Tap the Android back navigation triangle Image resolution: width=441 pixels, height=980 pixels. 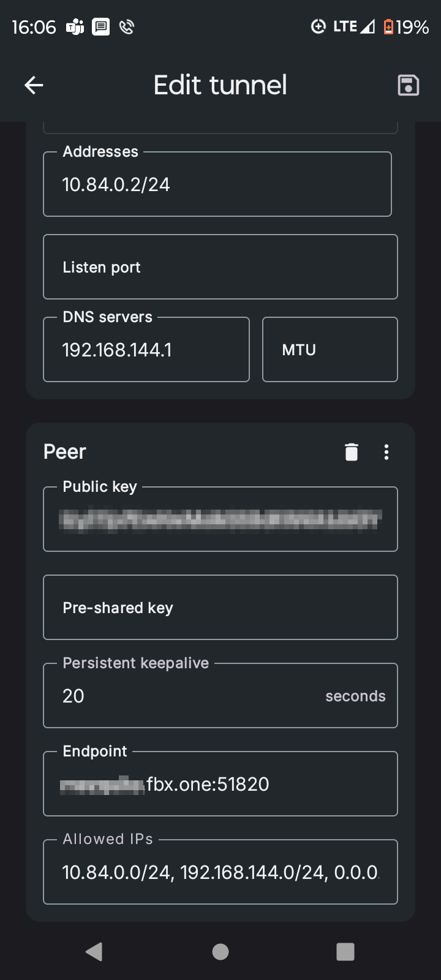(x=94, y=951)
